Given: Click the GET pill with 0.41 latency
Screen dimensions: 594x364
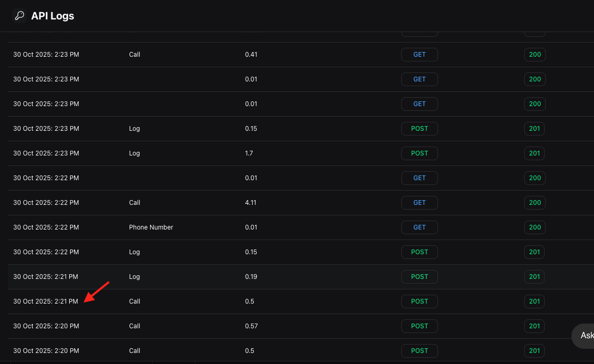Looking at the screenshot, I should pyautogui.click(x=419, y=54).
